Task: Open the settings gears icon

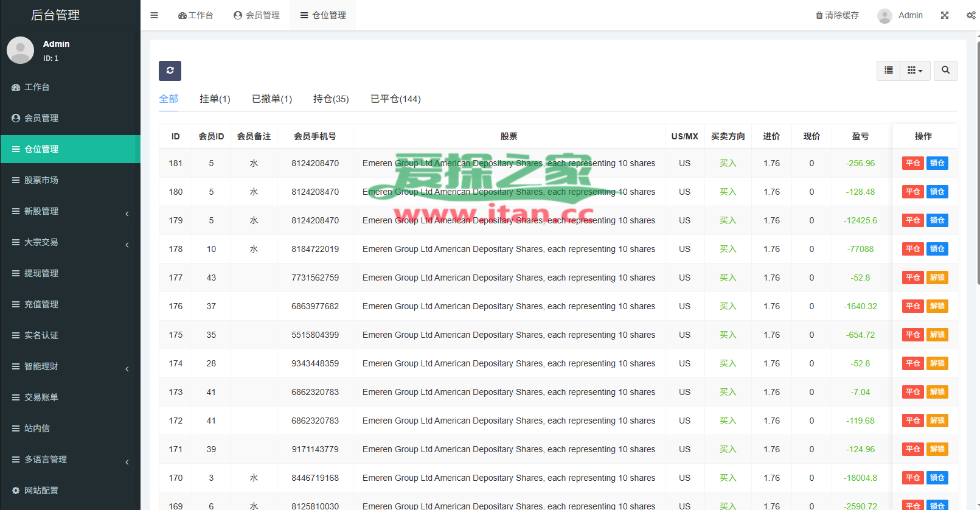Action: click(x=971, y=15)
